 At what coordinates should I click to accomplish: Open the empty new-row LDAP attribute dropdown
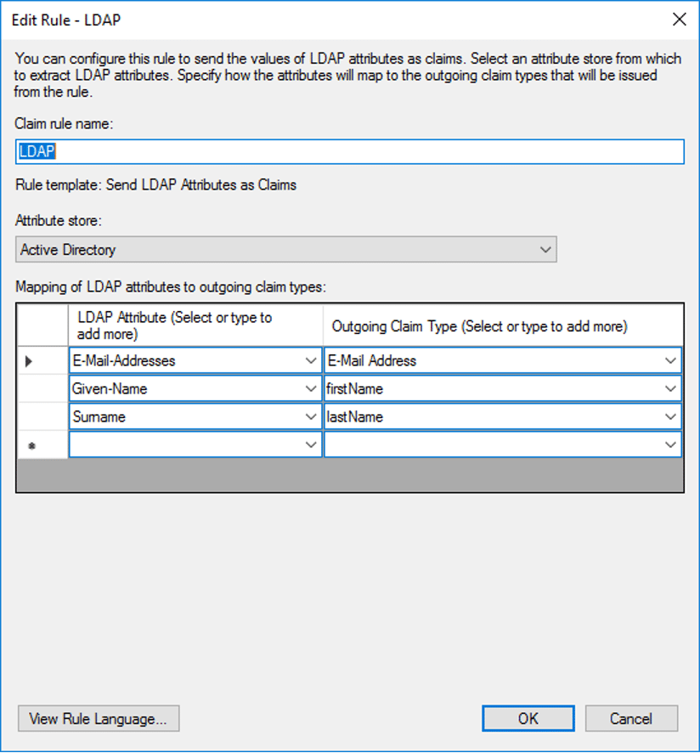click(310, 444)
